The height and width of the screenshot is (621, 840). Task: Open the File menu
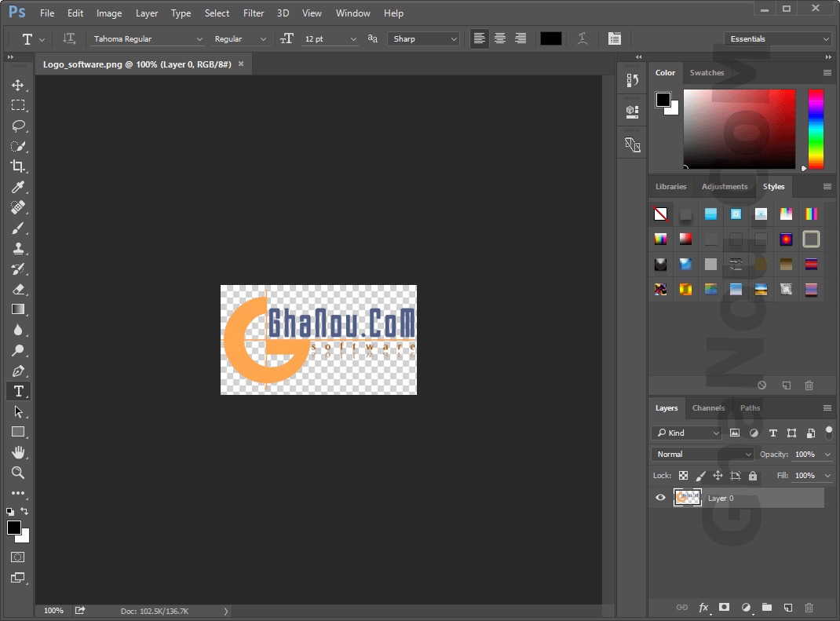pos(47,13)
